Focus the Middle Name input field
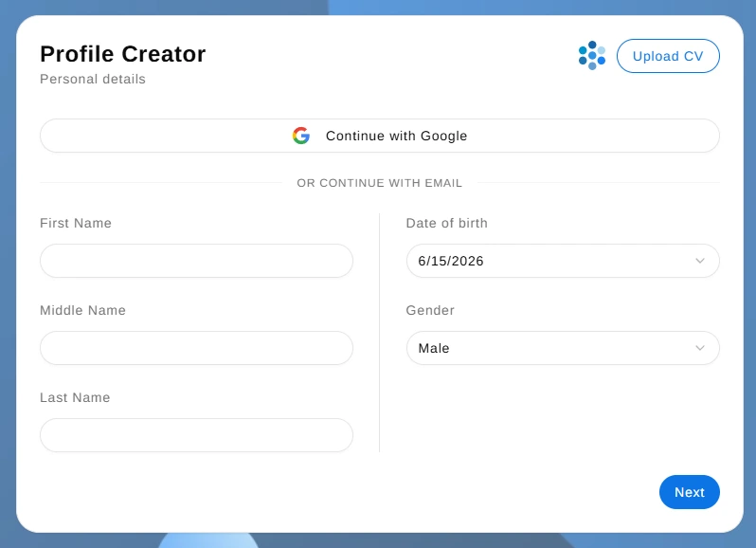756x548 pixels. coord(196,348)
